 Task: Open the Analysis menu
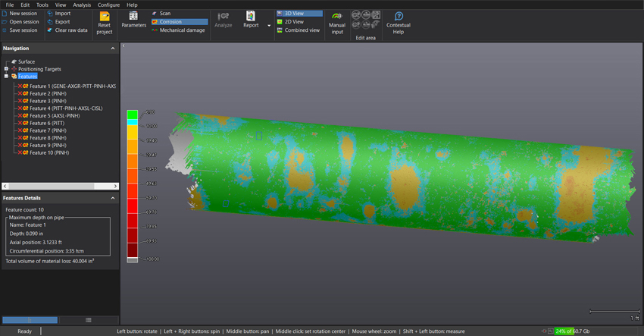[x=82, y=5]
